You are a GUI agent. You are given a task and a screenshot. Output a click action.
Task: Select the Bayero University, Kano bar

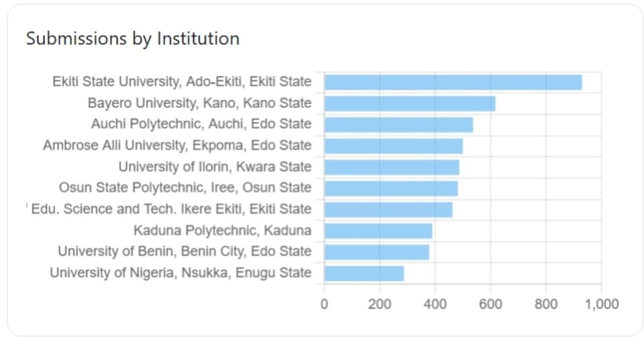coord(410,104)
